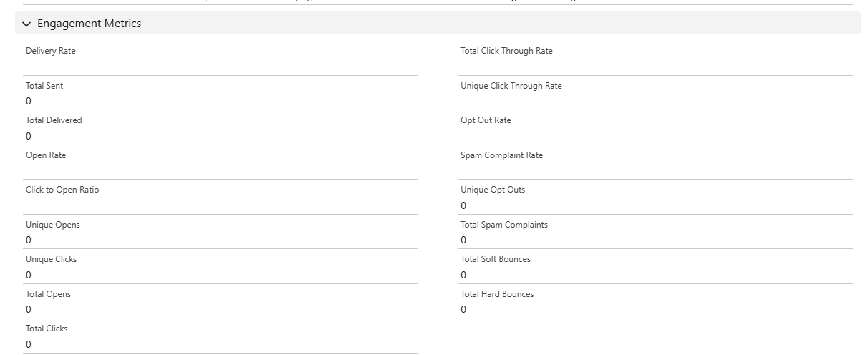Click the Total Sent field label
Viewport: 868px width, 355px height.
44,86
